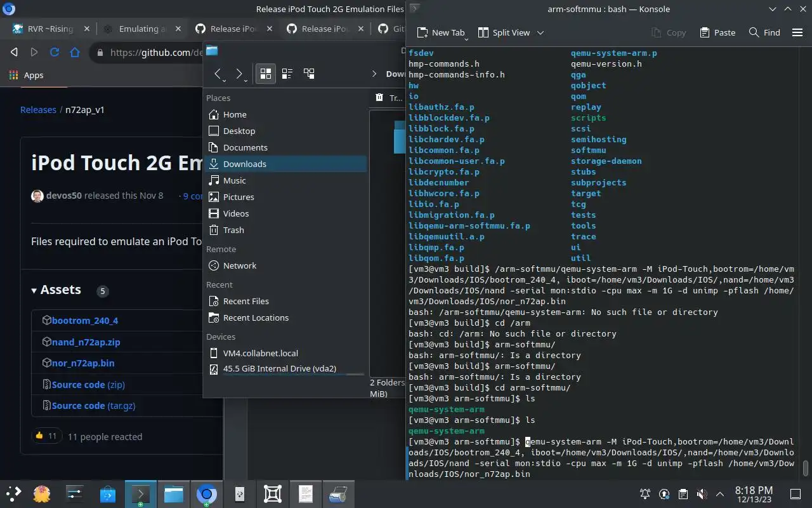
Task: Switch Dolphin to Icons view mode
Action: (266, 74)
